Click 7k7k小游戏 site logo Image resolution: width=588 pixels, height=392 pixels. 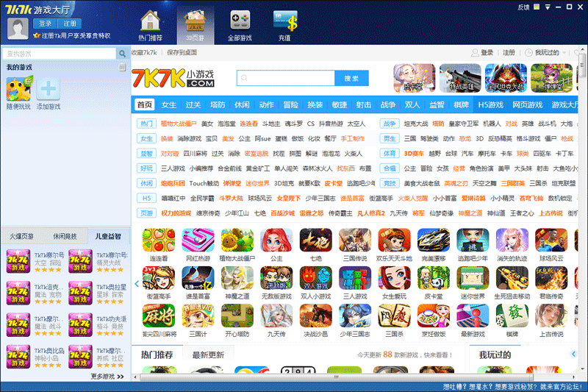(x=173, y=78)
